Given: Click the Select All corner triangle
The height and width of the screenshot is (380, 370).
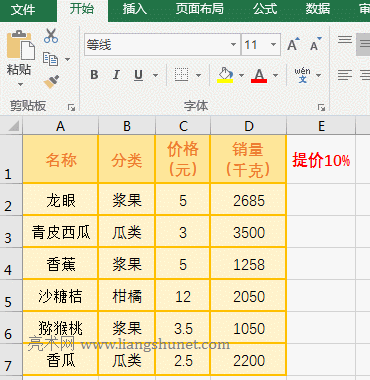Looking at the screenshot, I should pos(14,126).
